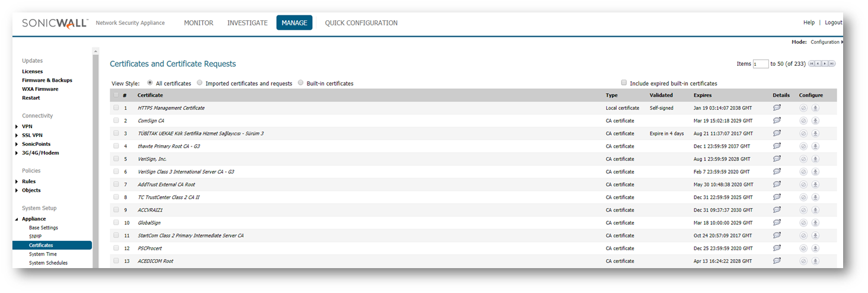Click delete icon for thawte Primary Root CA
Image resolution: width=868 pixels, height=293 pixels.
(x=803, y=146)
